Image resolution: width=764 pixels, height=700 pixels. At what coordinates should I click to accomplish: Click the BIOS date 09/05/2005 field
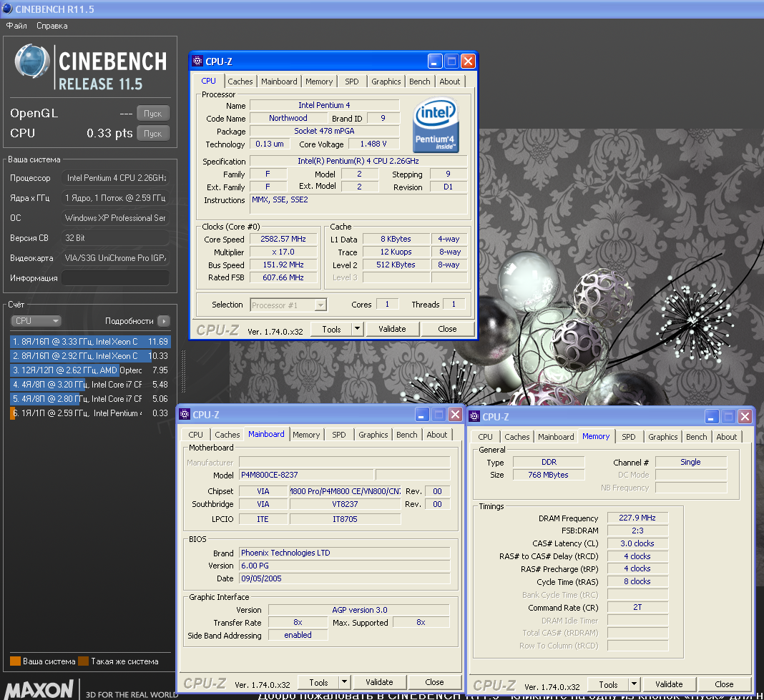click(345, 578)
